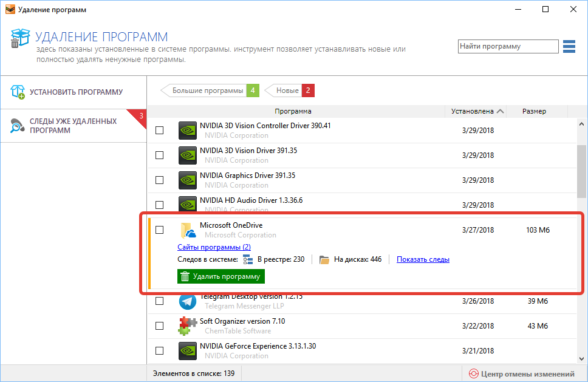The image size is (588, 382).
Task: Open Установить программу section
Action: (x=73, y=92)
